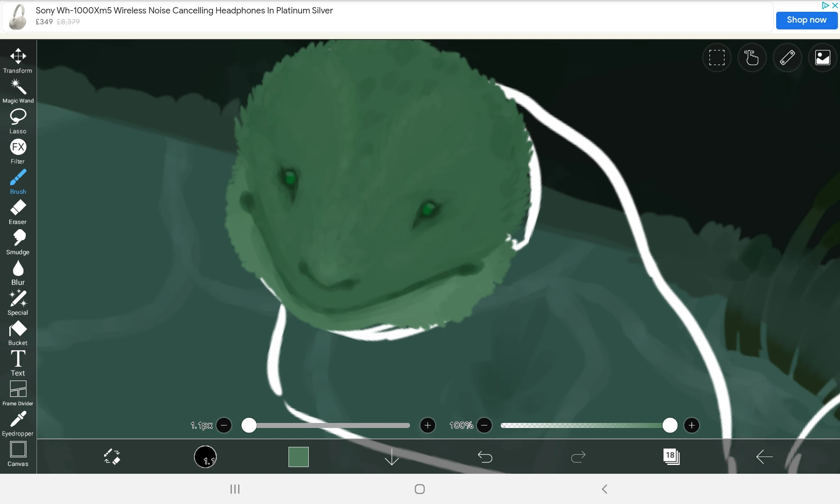Open the Lasso selection tool
840x504 pixels.
click(18, 119)
